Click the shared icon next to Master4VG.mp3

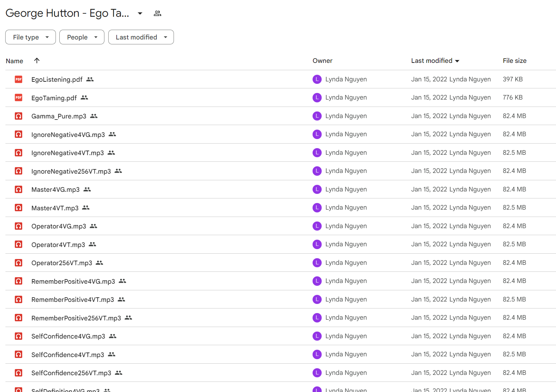coord(87,189)
